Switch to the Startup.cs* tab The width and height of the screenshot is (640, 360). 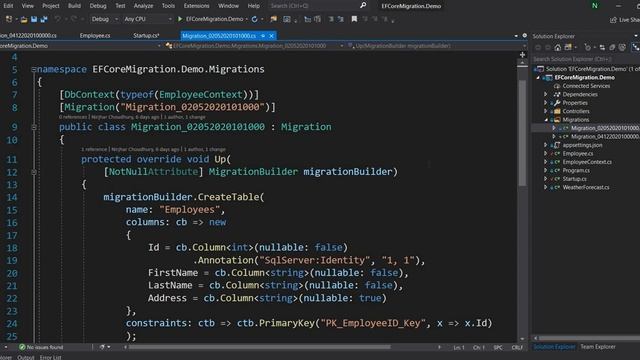tap(146, 36)
